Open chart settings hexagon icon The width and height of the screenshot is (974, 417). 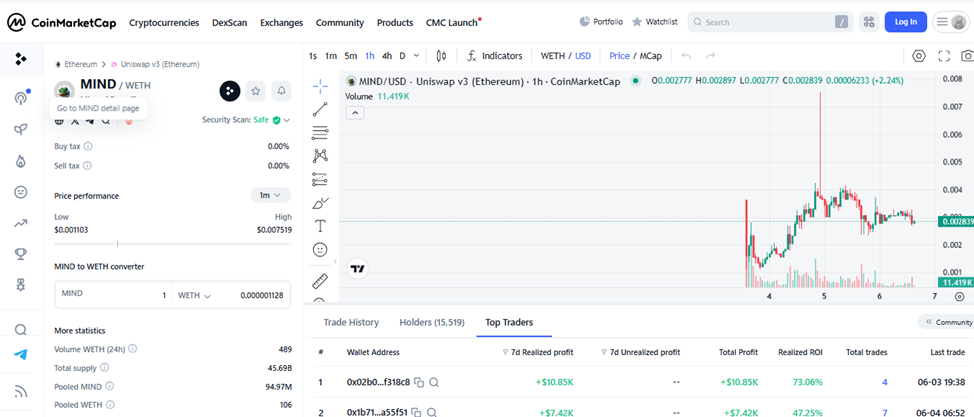919,56
